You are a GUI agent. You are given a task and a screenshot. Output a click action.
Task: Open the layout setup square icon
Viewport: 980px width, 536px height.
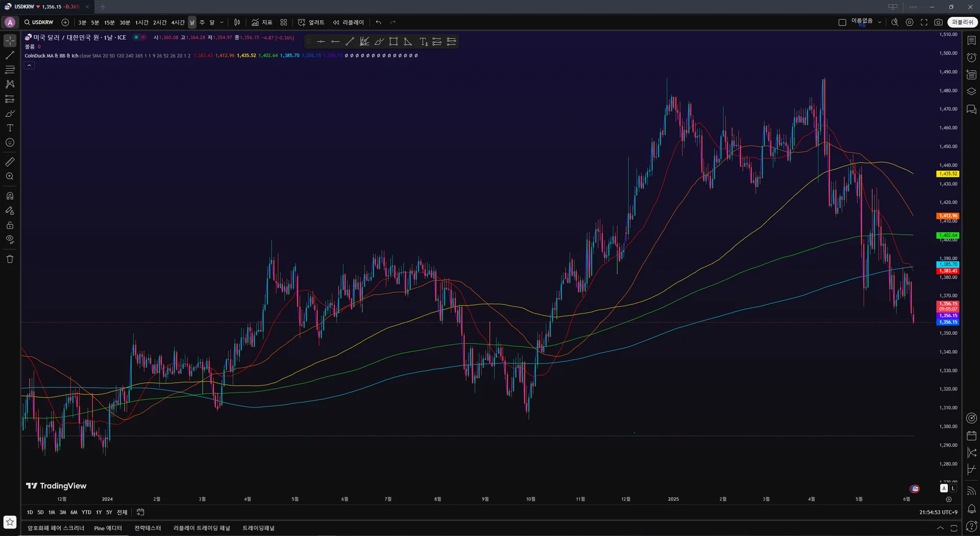click(842, 22)
